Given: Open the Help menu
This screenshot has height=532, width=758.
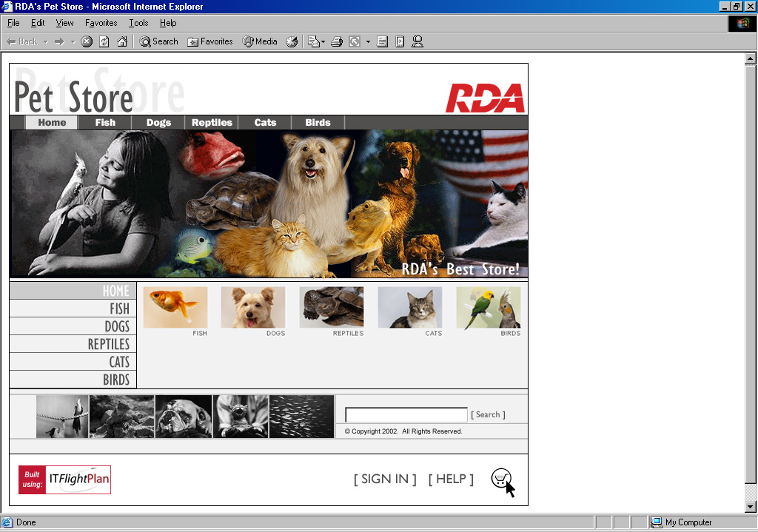Looking at the screenshot, I should point(168,23).
